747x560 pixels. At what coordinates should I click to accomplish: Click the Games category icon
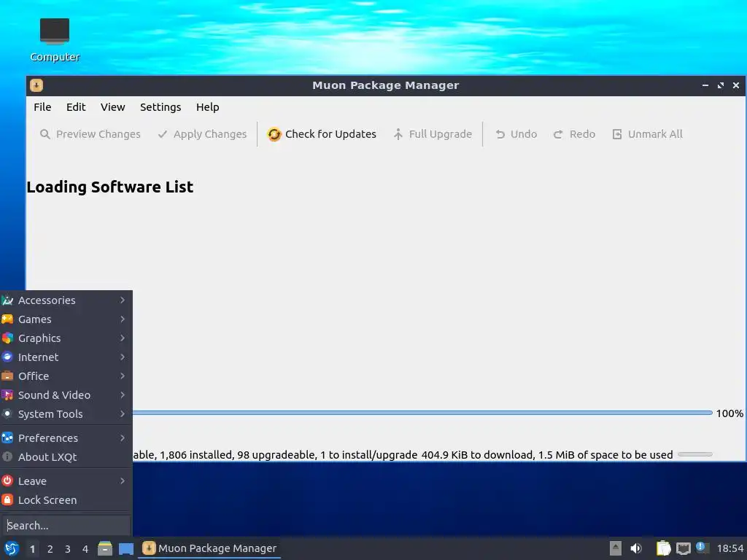7,319
